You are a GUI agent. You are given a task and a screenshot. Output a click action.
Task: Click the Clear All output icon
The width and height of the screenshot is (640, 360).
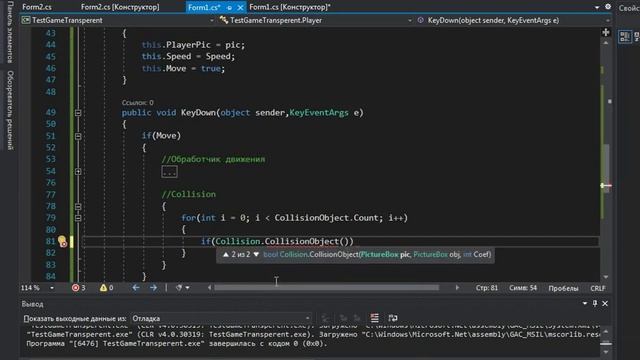pyautogui.click(x=374, y=318)
